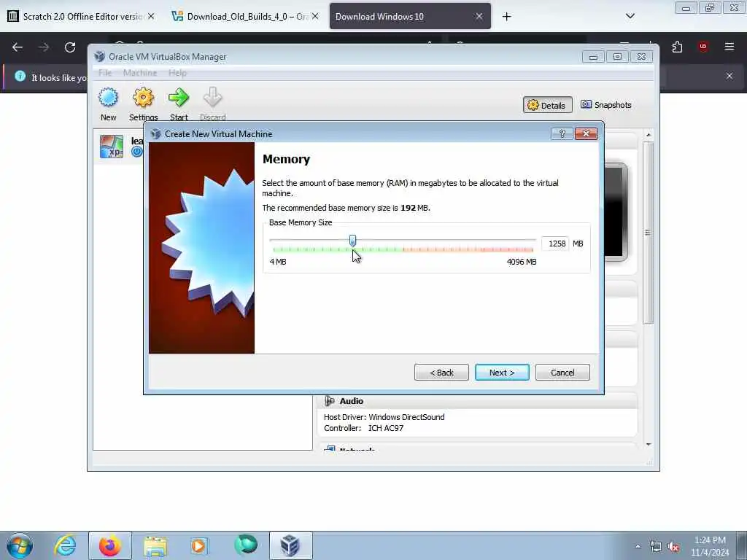Image resolution: width=747 pixels, height=560 pixels.
Task: Click the Audio section speaker icon
Action: click(329, 401)
